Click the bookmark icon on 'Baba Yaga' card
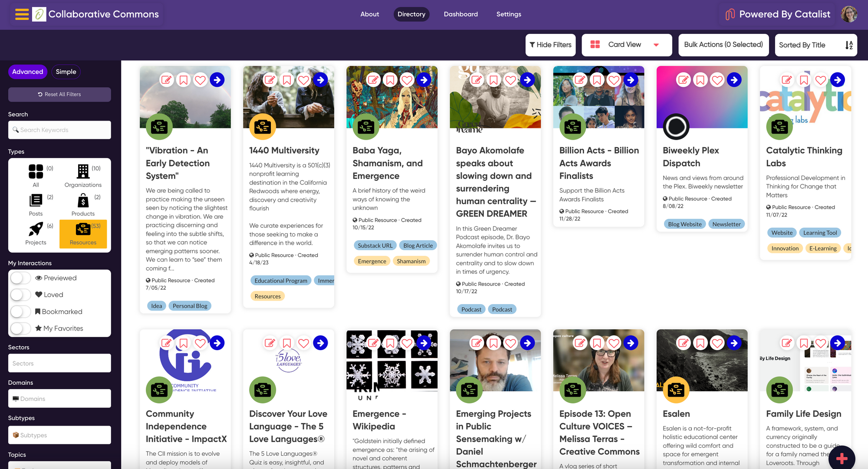868x469 pixels. pyautogui.click(x=391, y=80)
